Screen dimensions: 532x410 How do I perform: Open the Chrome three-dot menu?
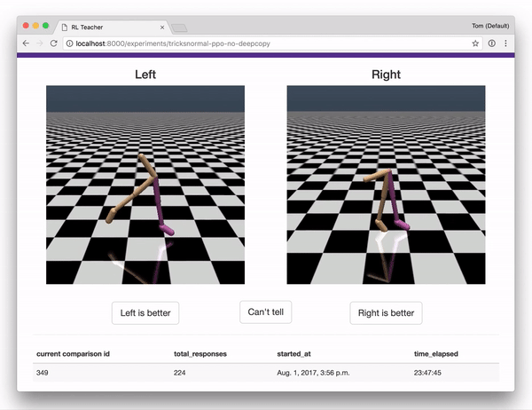pyautogui.click(x=505, y=43)
